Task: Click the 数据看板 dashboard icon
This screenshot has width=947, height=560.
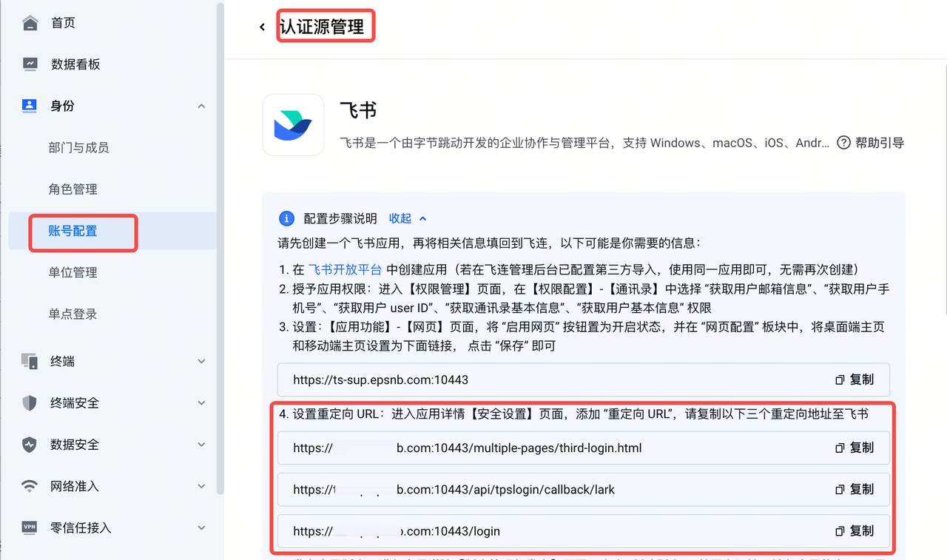Action: click(30, 64)
